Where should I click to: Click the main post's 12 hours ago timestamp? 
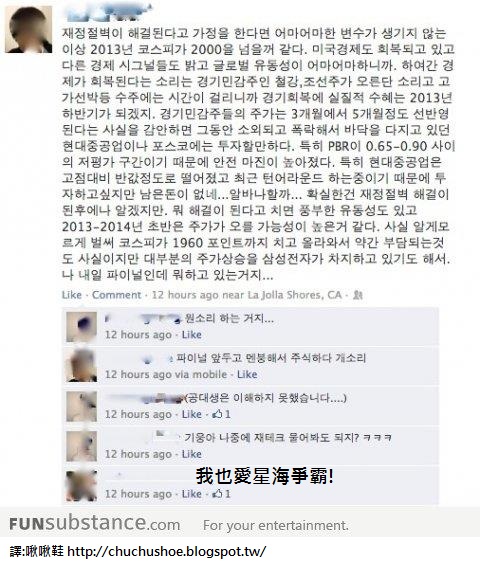pos(185,295)
